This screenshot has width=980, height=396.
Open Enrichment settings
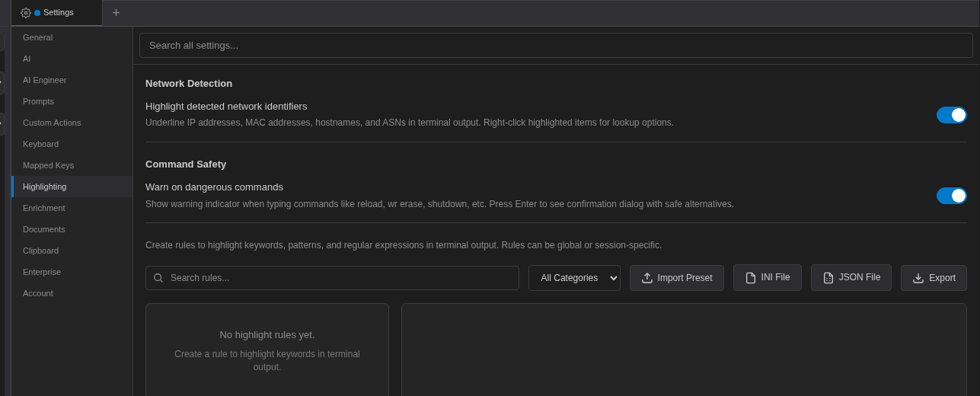(x=72, y=208)
